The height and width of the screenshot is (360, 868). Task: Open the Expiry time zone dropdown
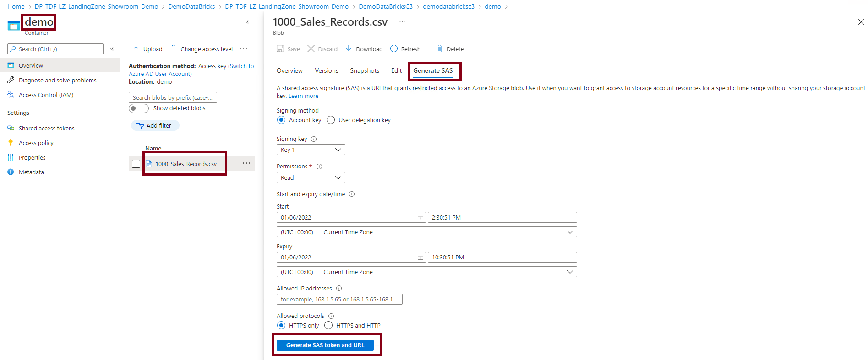(x=427, y=272)
